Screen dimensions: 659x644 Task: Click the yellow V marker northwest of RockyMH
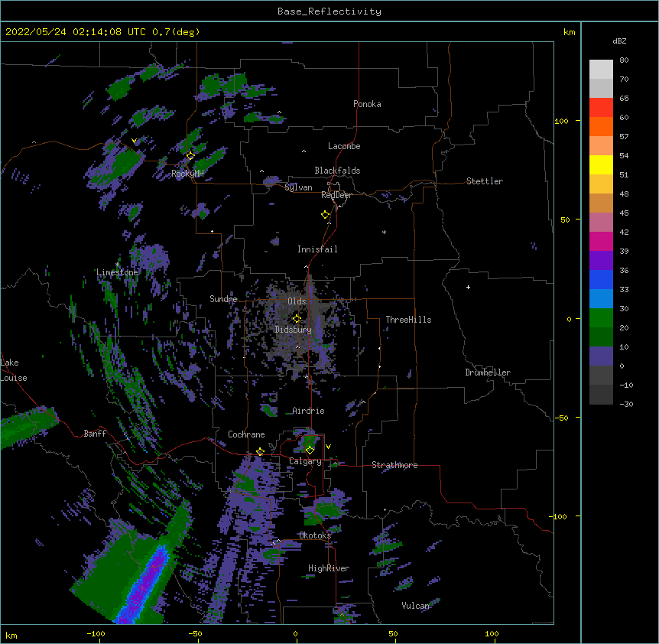pyautogui.click(x=134, y=141)
